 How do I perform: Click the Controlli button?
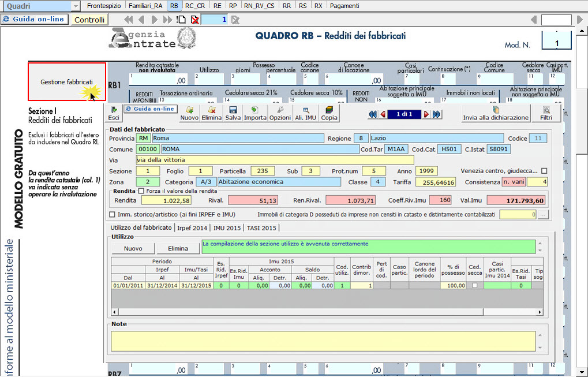click(x=89, y=20)
